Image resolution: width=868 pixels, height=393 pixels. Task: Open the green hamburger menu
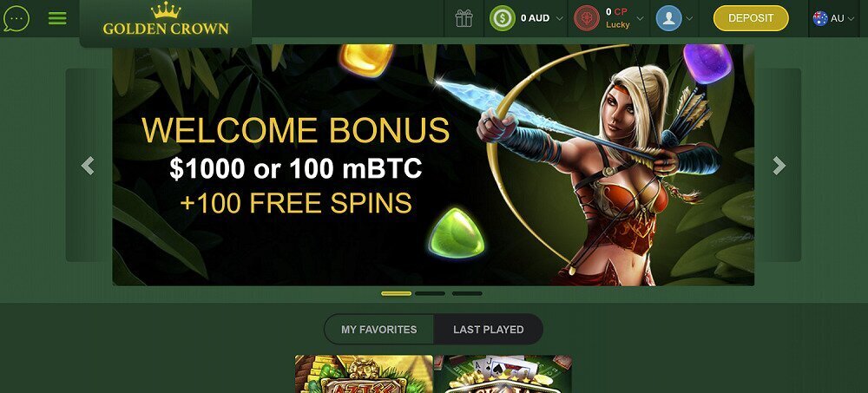(57, 18)
